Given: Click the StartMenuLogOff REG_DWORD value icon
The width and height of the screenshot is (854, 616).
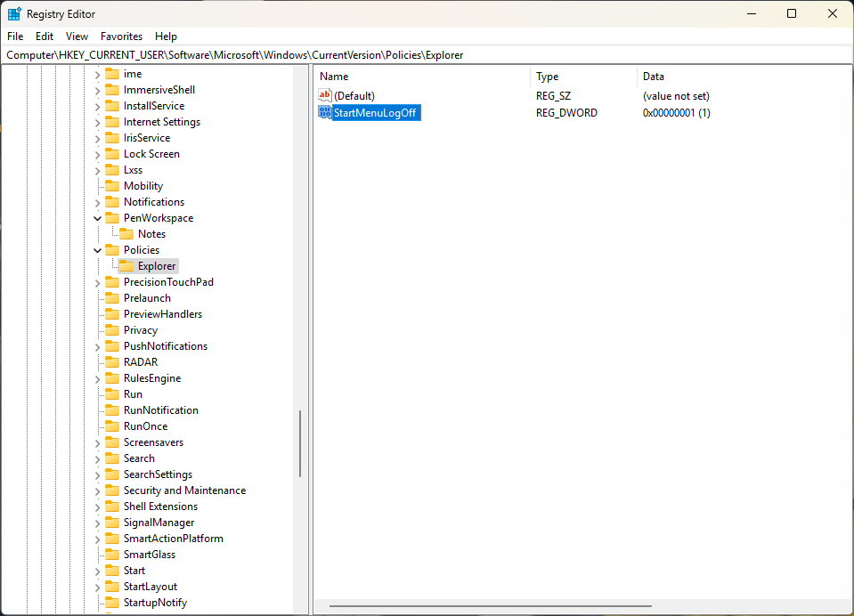Looking at the screenshot, I should pyautogui.click(x=325, y=112).
